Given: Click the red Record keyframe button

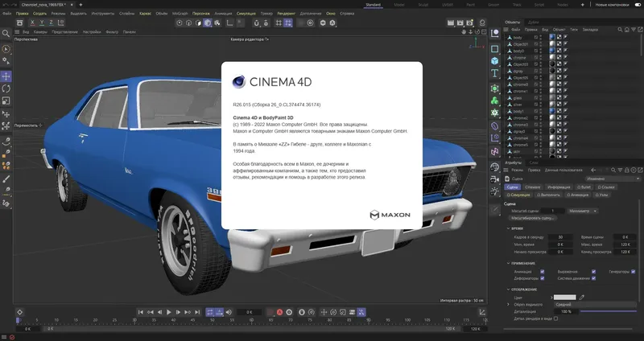Looking at the screenshot, I should click(279, 311).
